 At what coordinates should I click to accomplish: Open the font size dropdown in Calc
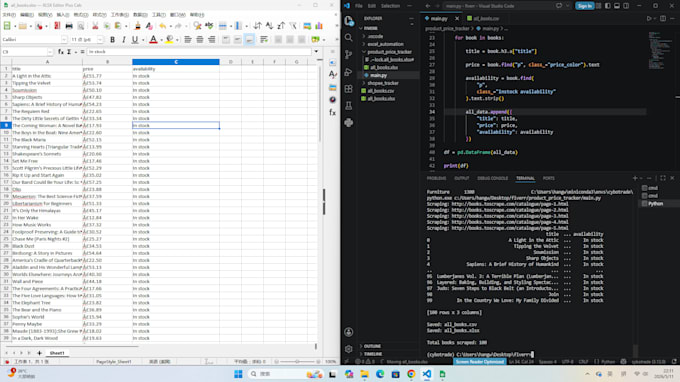pyautogui.click(x=100, y=39)
